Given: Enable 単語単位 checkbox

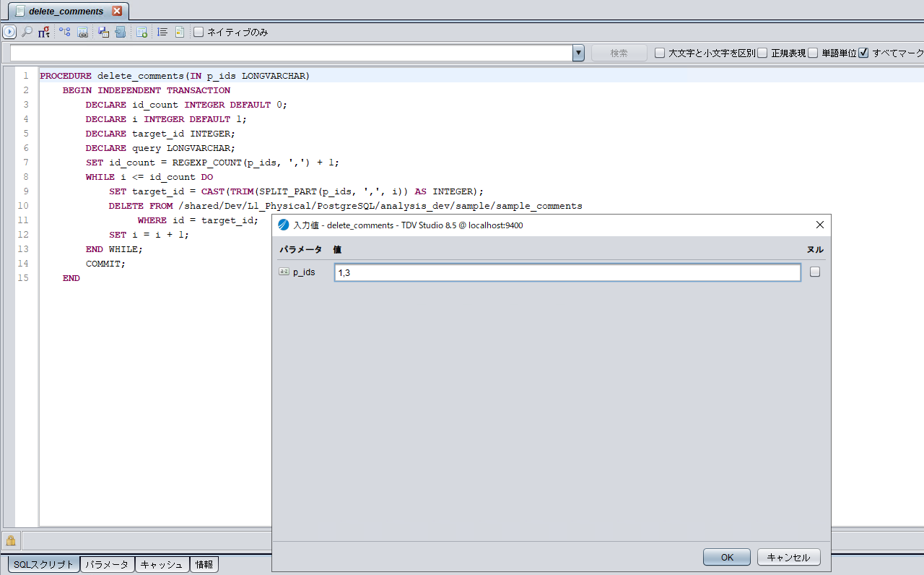Looking at the screenshot, I should [813, 53].
